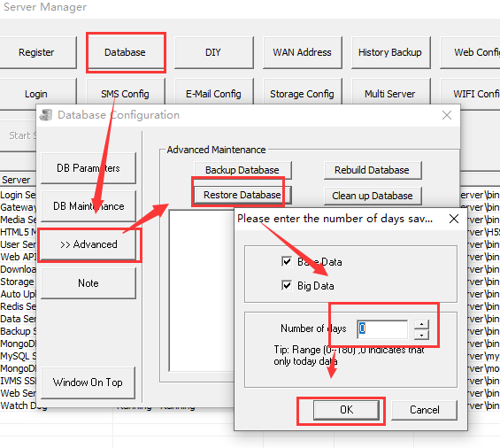Screen dimensions: 500x448
Task: Click the Number of days input field
Action: tap(382, 329)
